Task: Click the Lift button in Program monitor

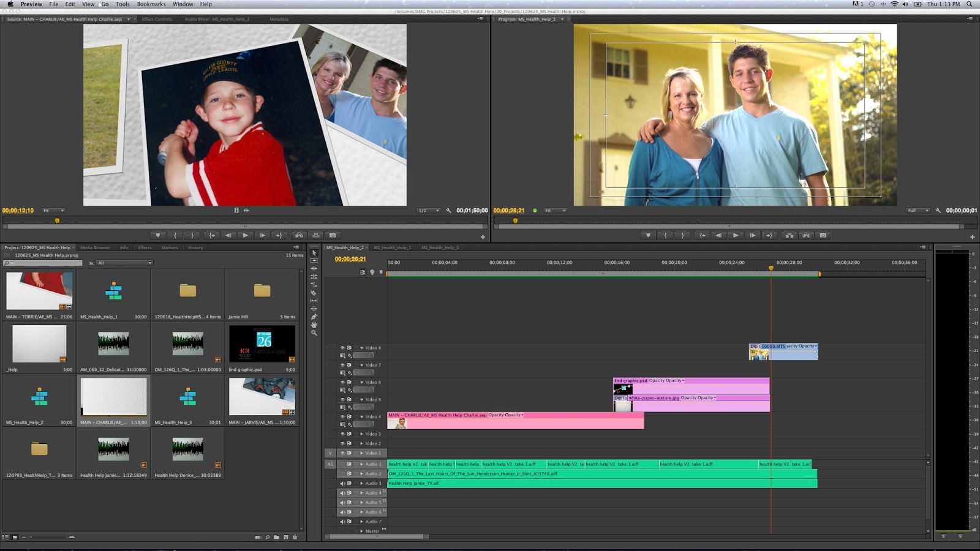Action: (x=790, y=235)
